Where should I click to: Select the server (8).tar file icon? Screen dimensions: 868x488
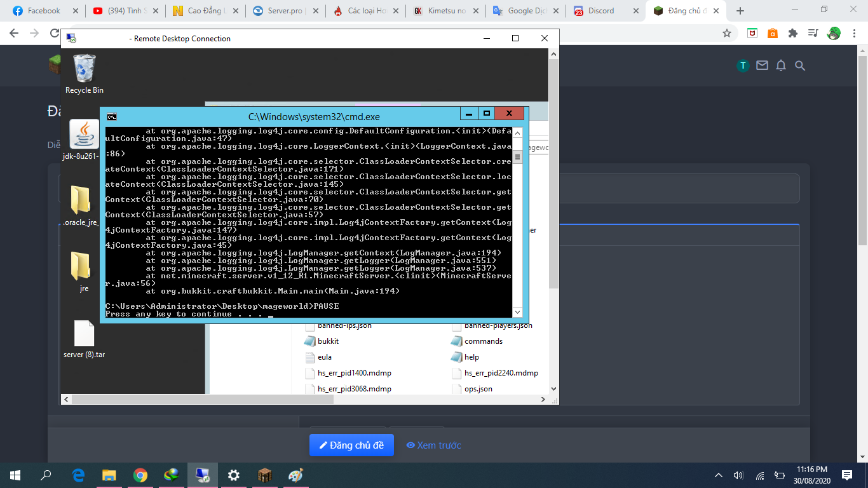(x=85, y=338)
